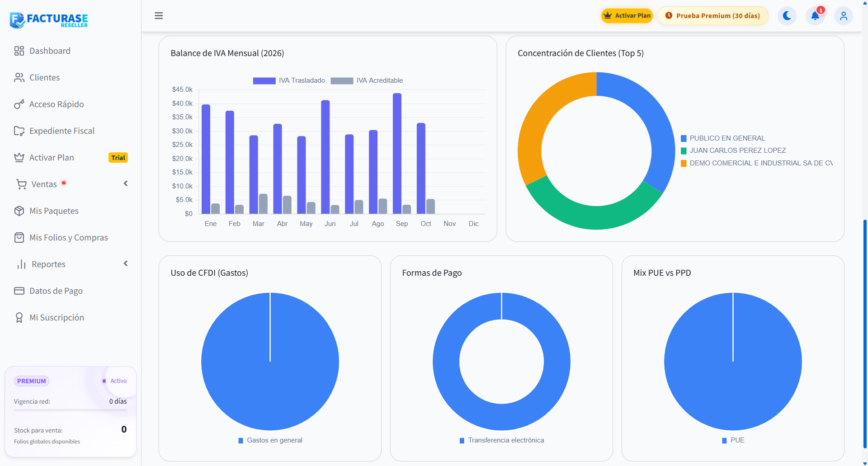Click the page vertical scrollbar thumb
This screenshot has width=868, height=466.
coord(865,333)
